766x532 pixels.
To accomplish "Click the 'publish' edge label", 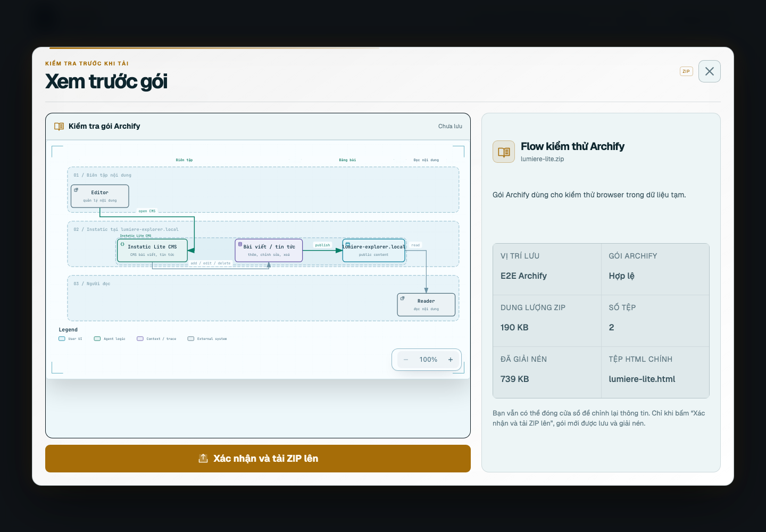I will (322, 245).
